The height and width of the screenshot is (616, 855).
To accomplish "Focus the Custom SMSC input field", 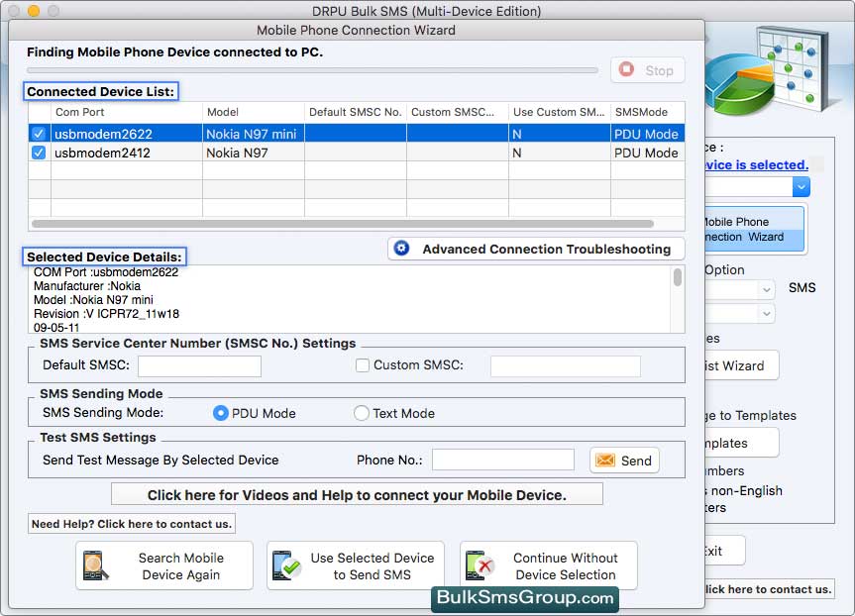I will pos(566,365).
